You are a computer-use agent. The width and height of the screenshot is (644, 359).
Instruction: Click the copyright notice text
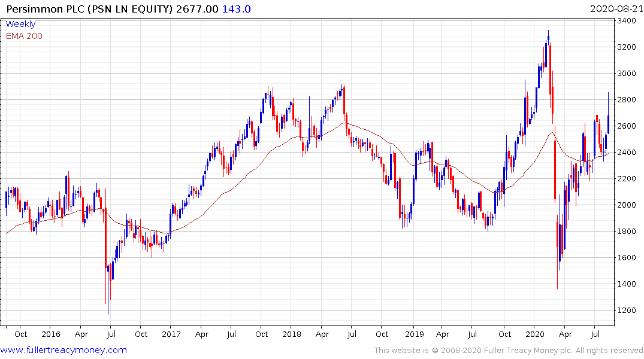pos(509,351)
